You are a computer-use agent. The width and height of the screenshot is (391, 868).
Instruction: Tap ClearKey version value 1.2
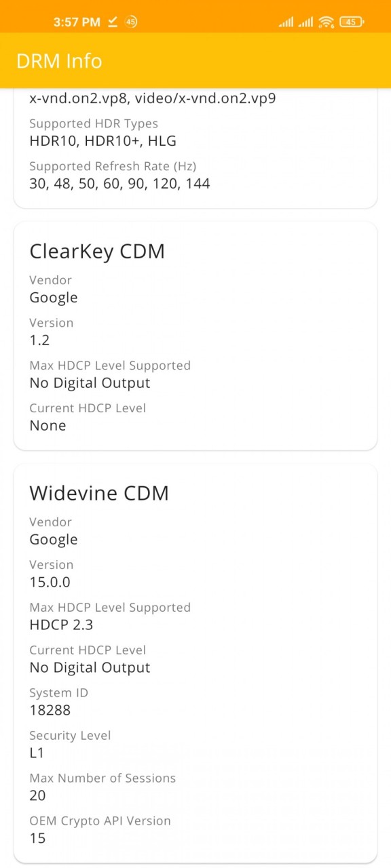point(39,340)
